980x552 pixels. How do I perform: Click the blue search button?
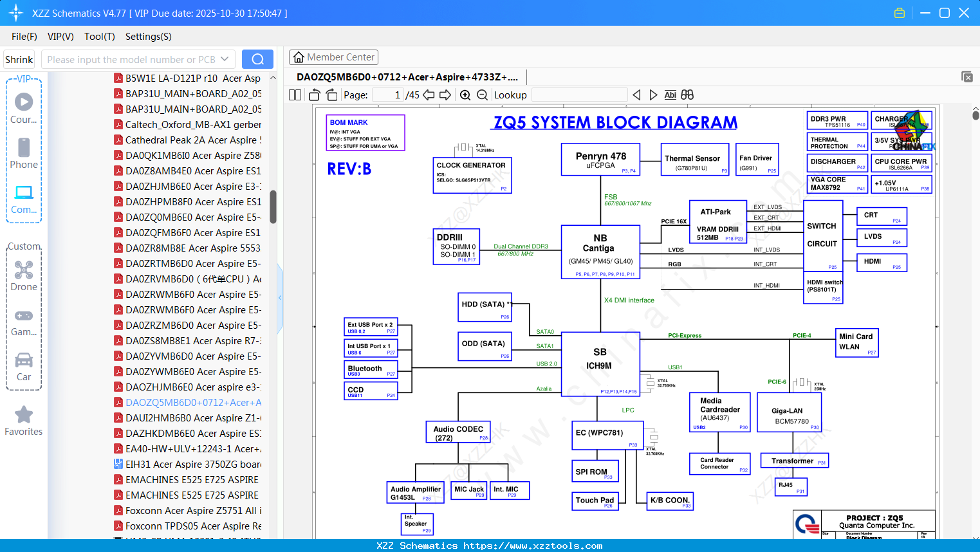(x=257, y=59)
